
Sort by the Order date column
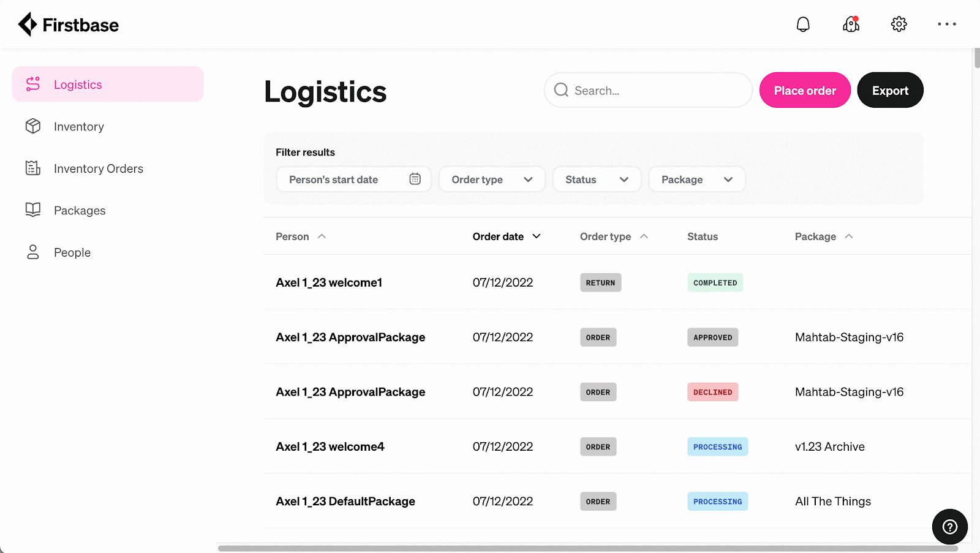tap(507, 236)
